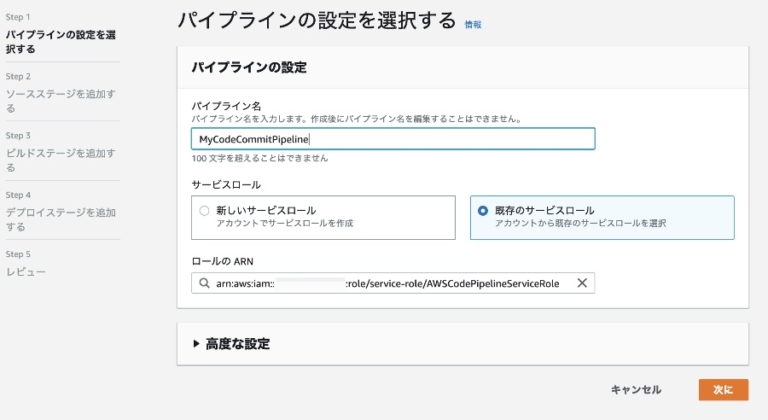Click the 新しいサービスロール option card

(x=323, y=218)
